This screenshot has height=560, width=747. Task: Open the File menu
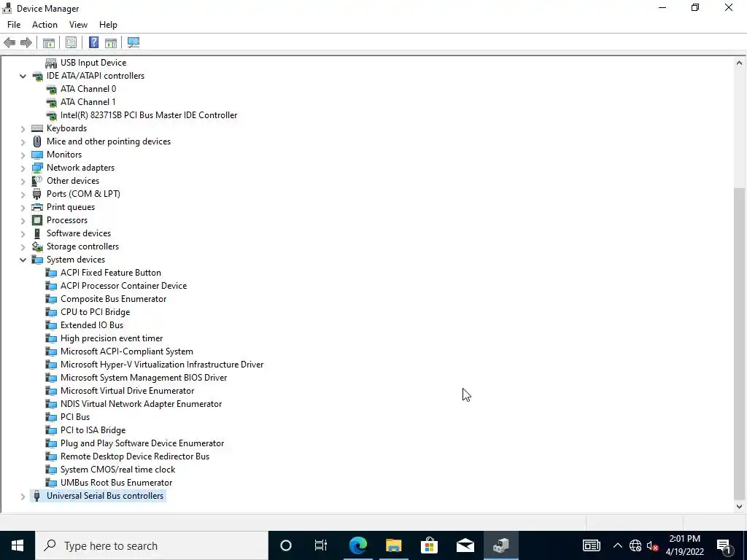pyautogui.click(x=14, y=25)
